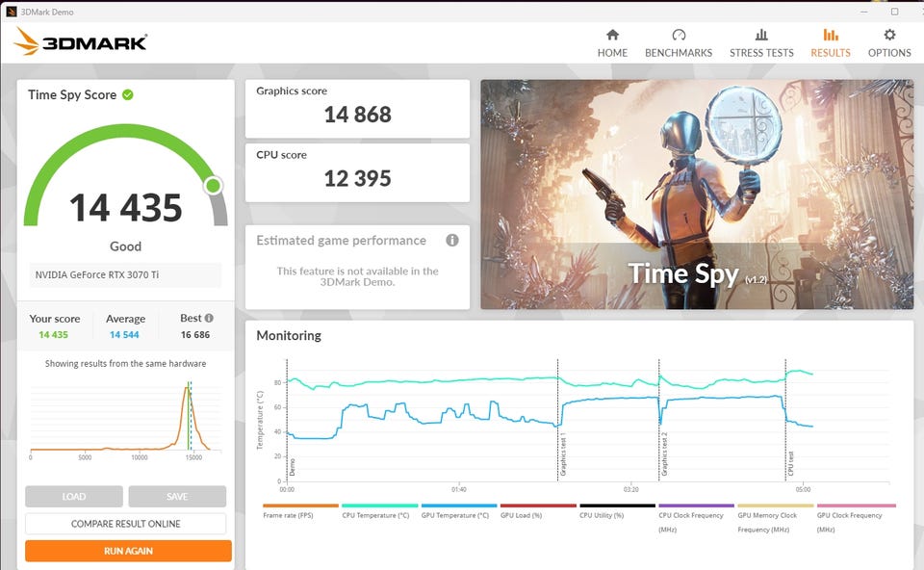The width and height of the screenshot is (924, 570).
Task: Click the NVIDIA GeForce RTX 3070 Ti field
Action: point(125,274)
